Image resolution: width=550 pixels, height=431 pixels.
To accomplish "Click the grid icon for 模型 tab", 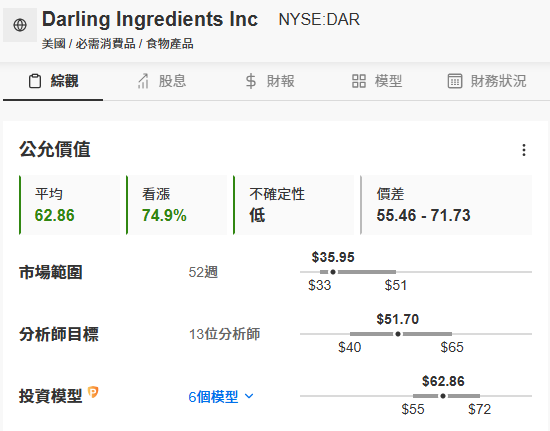I will tap(359, 81).
